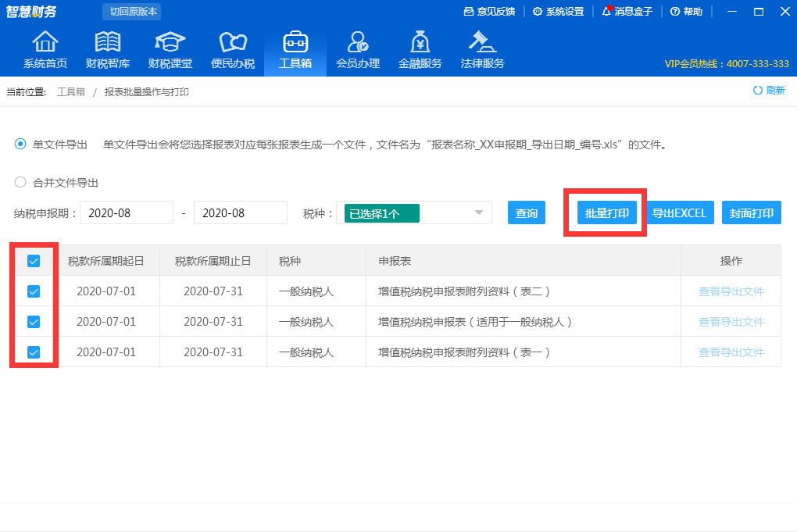The image size is (797, 532).
Task: Open the 会员办理 membership icon
Action: [x=357, y=48]
